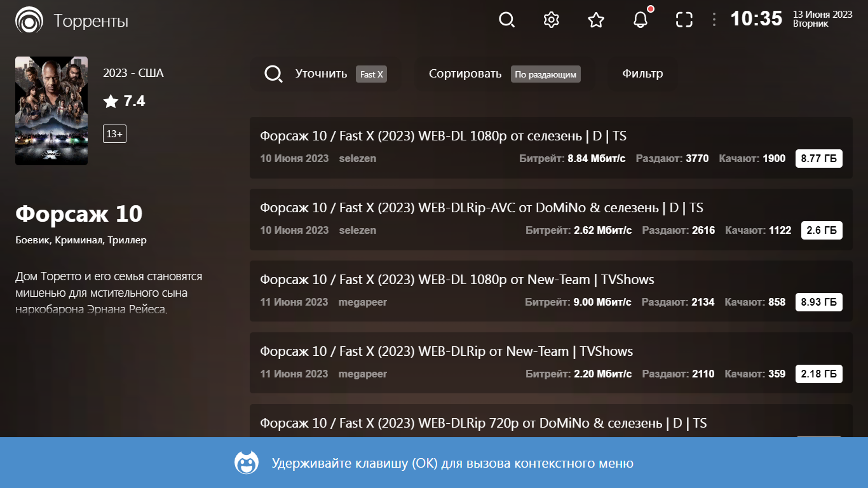Image resolution: width=868 pixels, height=488 pixels.
Task: Click the 8.77 ГБ size badge
Action: (819, 159)
